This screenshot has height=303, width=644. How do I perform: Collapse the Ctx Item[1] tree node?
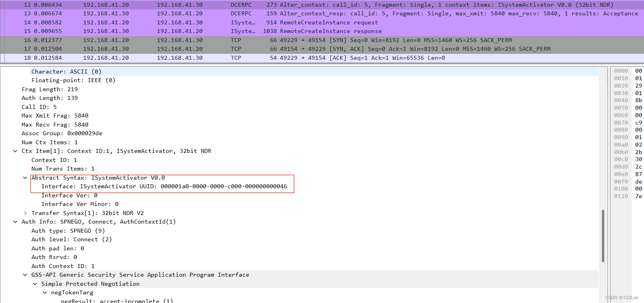pyautogui.click(x=15, y=151)
